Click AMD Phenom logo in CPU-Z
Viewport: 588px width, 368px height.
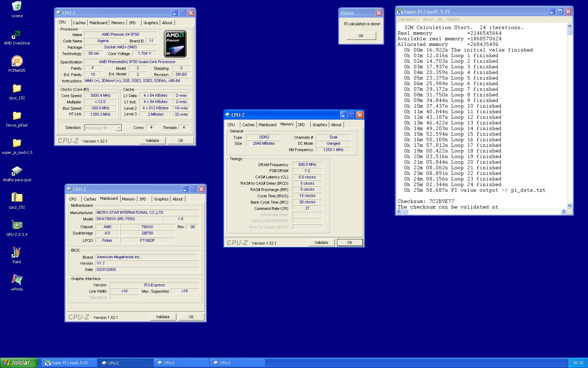[x=175, y=44]
